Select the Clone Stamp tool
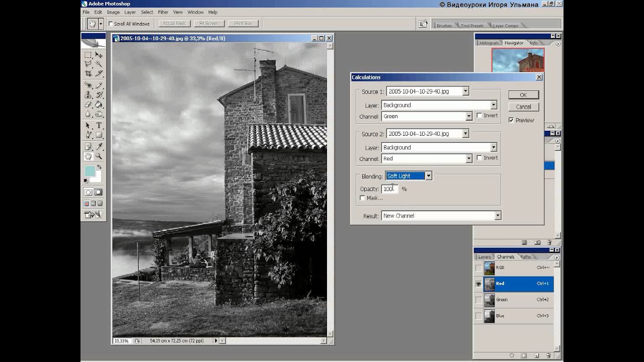Image resolution: width=644 pixels, height=362 pixels. pyautogui.click(x=88, y=95)
